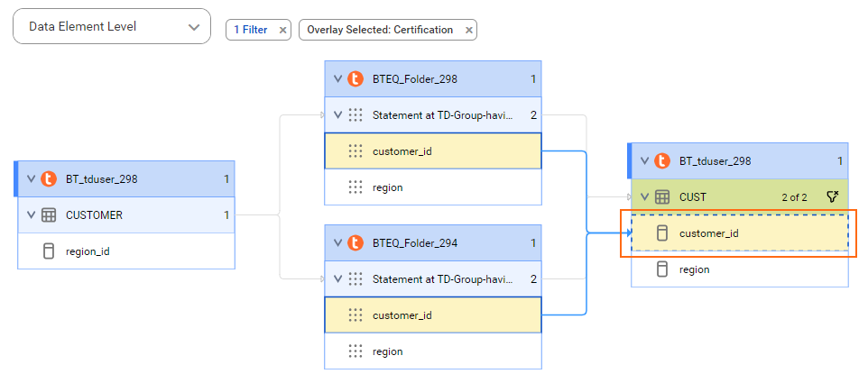Collapse the CUST table chevron
Screen dimensions: 868x383
pos(644,196)
